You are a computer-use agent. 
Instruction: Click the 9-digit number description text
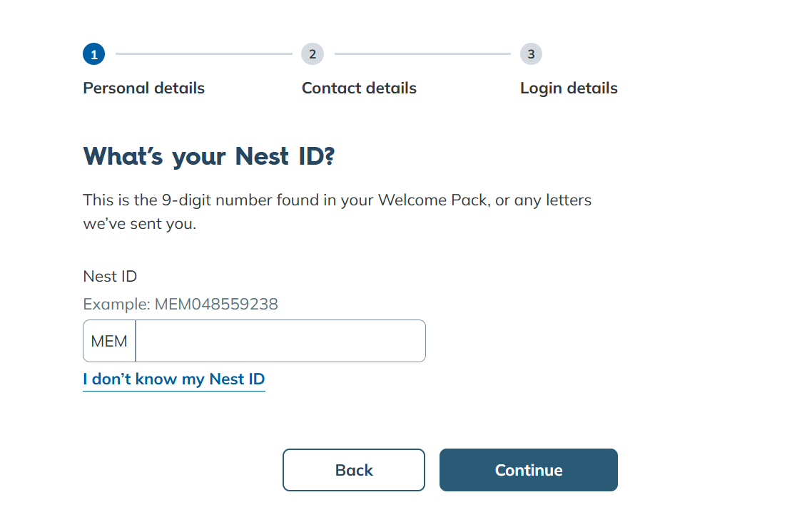tap(337, 212)
